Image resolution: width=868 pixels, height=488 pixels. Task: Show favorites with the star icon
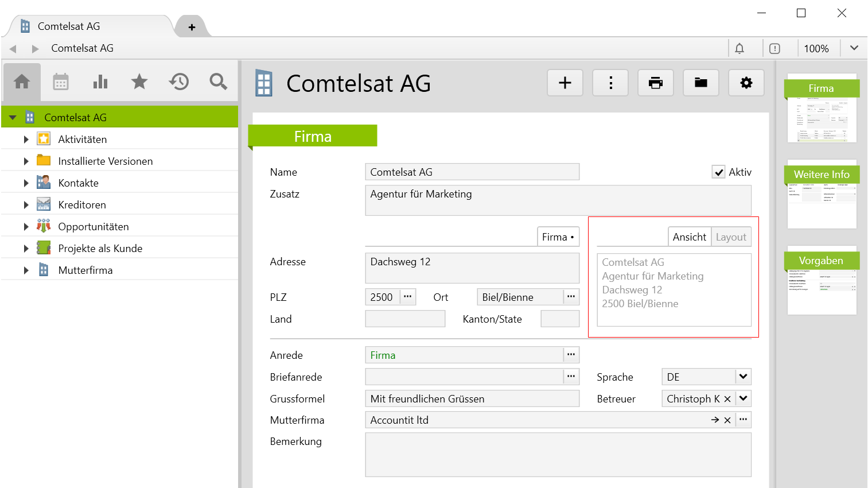click(x=139, y=82)
